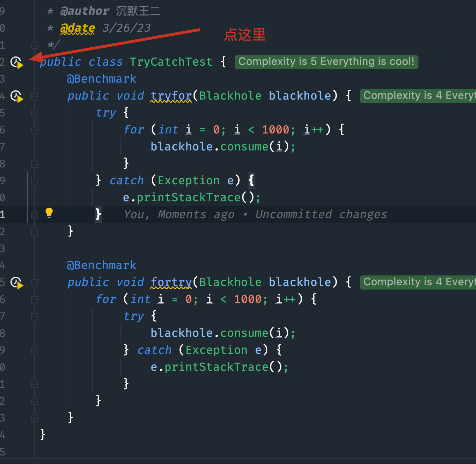
Task: Click the run icon beside TryCatchTest class
Action: [17, 63]
